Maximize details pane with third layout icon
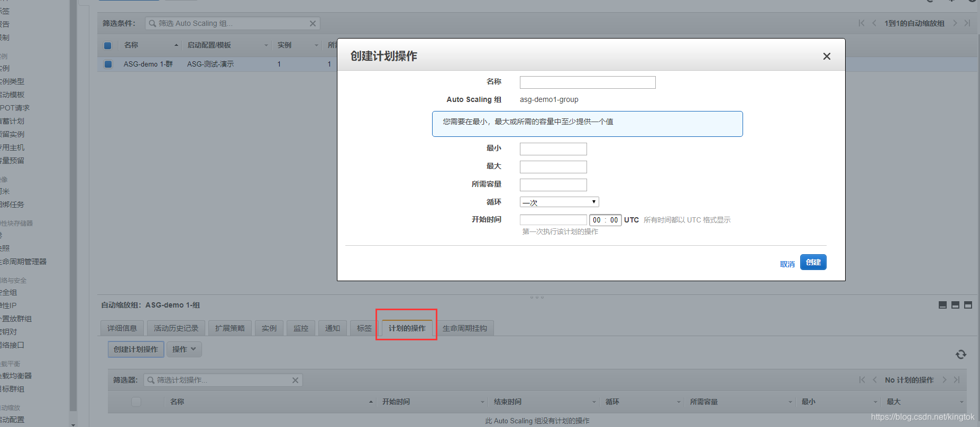This screenshot has height=427, width=980. pos(968,305)
